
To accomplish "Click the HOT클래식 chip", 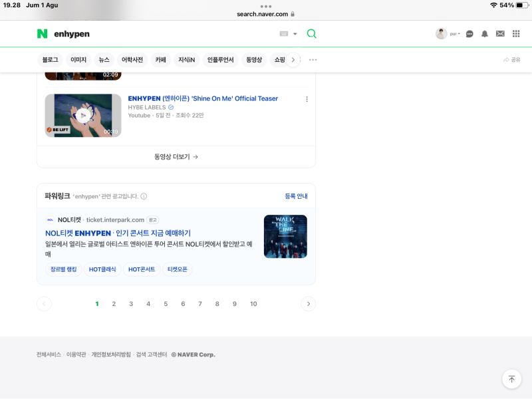I will tap(102, 269).
